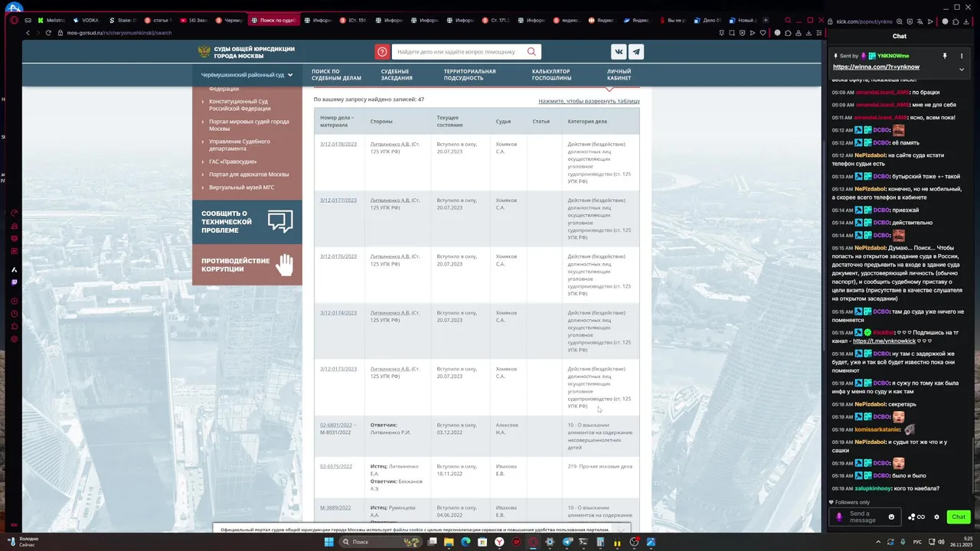Open case number 3/12-0176/2023
Screen dimensions: 980x551
pos(338,256)
